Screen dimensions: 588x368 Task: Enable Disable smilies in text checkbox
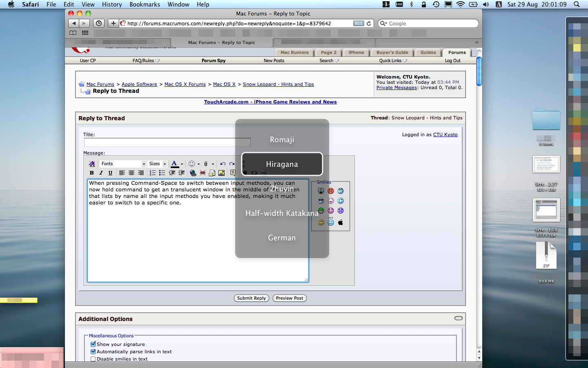[x=93, y=359]
